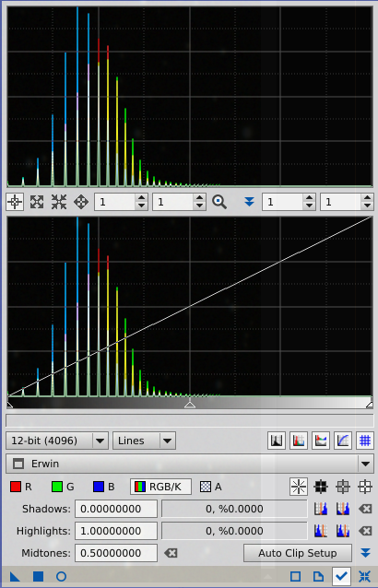This screenshot has height=588, width=378.
Task: Select the four-way arrow pan mode icon
Action: pyautogui.click(x=81, y=202)
